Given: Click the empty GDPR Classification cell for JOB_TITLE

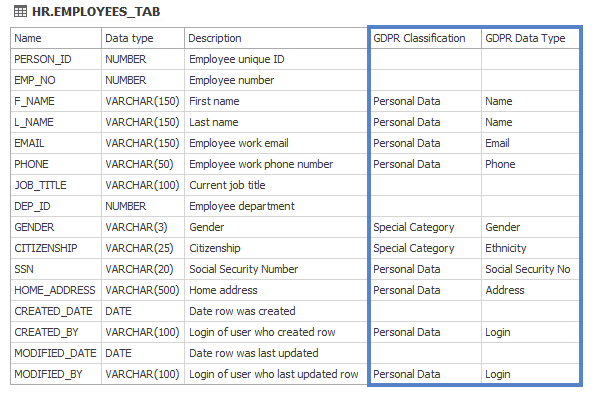Looking at the screenshot, I should pyautogui.click(x=424, y=185).
